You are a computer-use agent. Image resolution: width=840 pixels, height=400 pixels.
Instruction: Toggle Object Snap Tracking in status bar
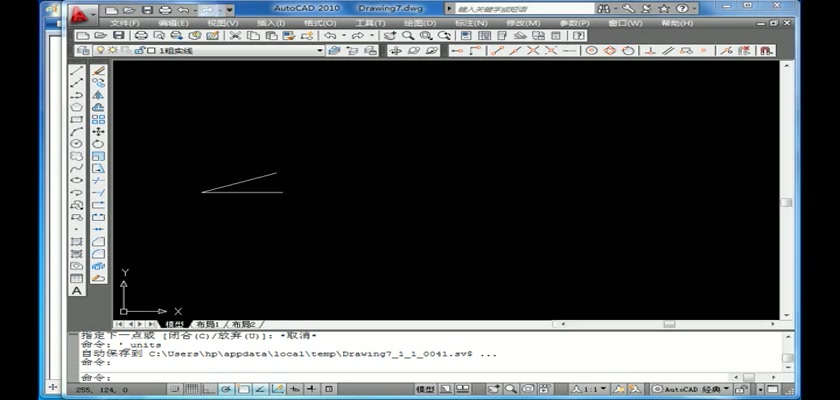click(260, 389)
